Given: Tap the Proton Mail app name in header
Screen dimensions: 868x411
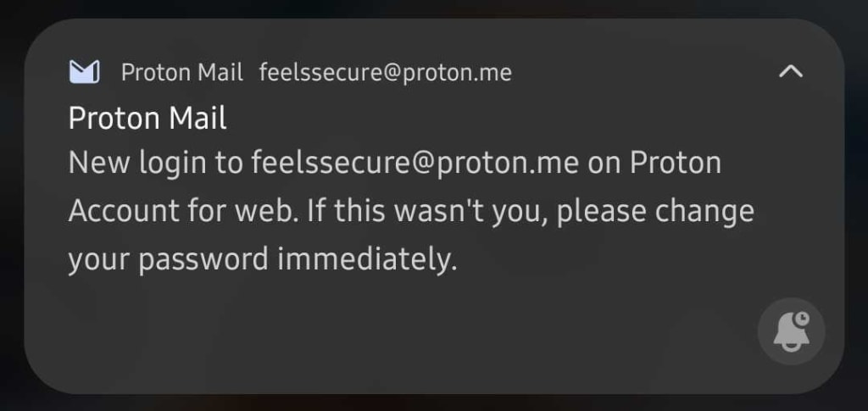Looking at the screenshot, I should pos(181,73).
